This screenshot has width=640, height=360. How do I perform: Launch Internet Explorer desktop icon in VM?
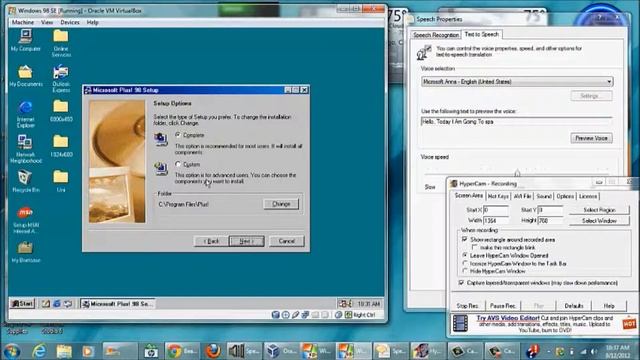[x=25, y=114]
